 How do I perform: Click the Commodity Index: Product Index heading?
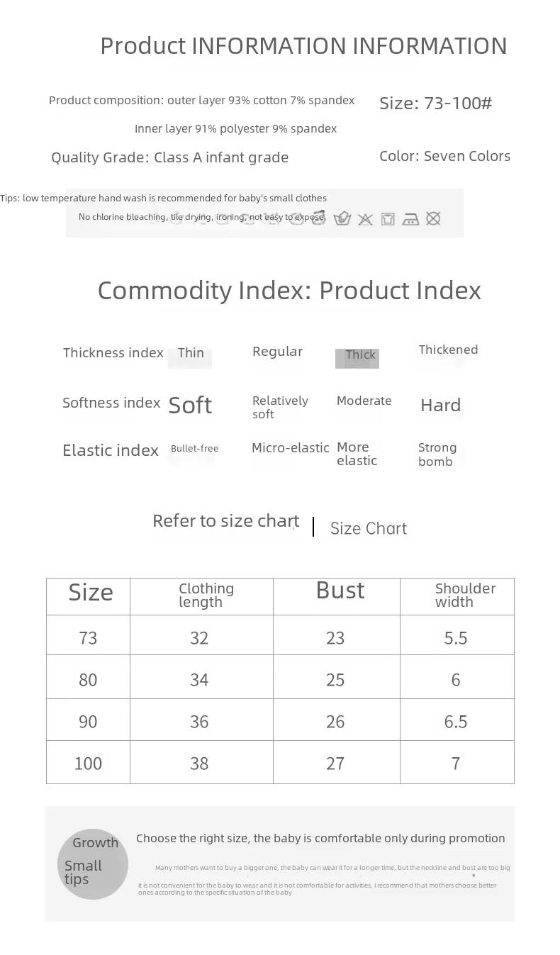pyautogui.click(x=289, y=291)
